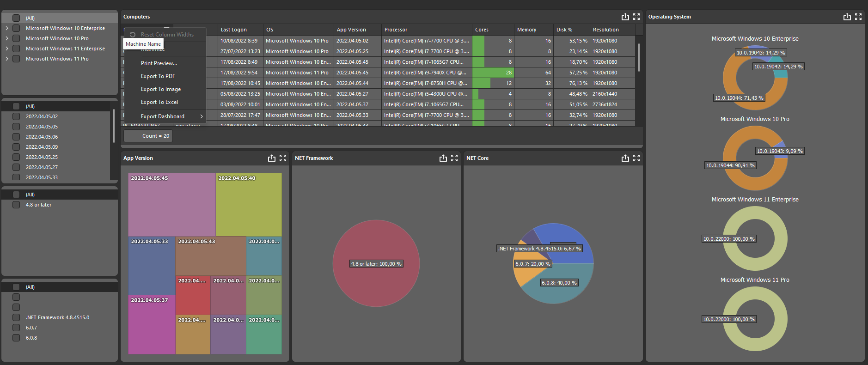Enable the 4.8 or later checkbox

pyautogui.click(x=16, y=205)
